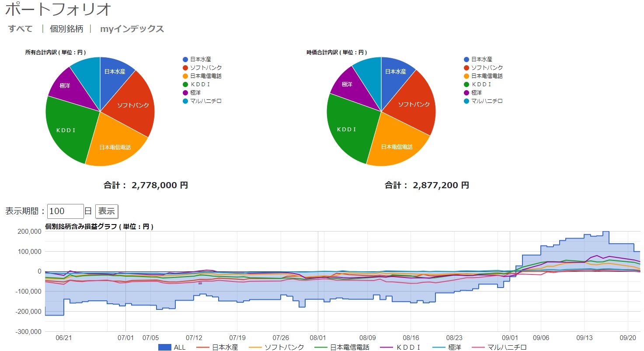
Task: Click 極洋 legend entry under line graph
Action: click(446, 347)
